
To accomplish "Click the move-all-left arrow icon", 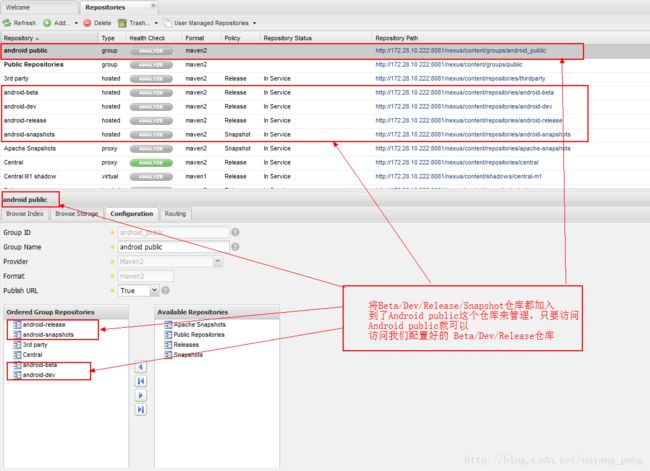I will [x=141, y=381].
